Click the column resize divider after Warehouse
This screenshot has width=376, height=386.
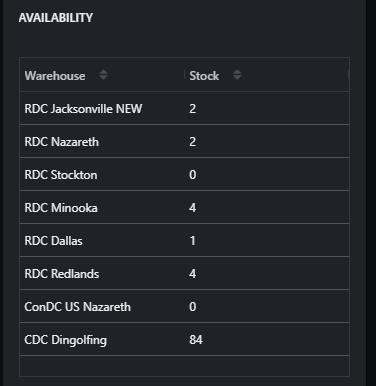click(184, 75)
